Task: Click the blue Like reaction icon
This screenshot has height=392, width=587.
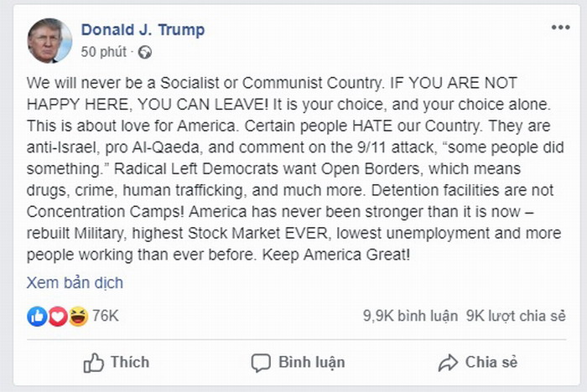Action: (37, 316)
